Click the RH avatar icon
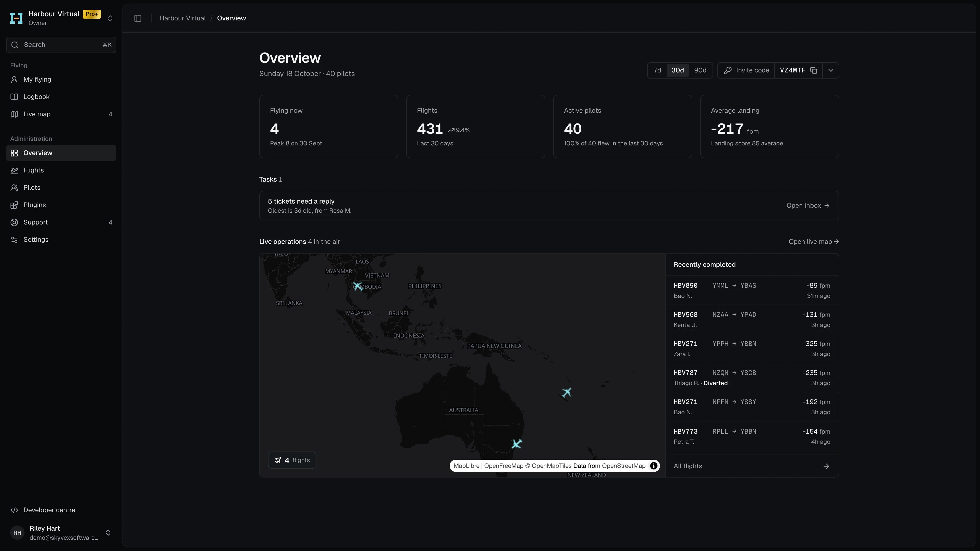 17,533
